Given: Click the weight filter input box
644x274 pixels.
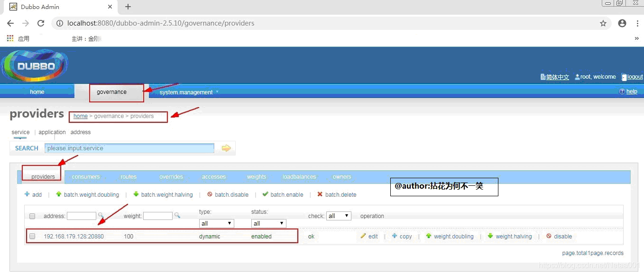Looking at the screenshot, I should [x=158, y=216].
